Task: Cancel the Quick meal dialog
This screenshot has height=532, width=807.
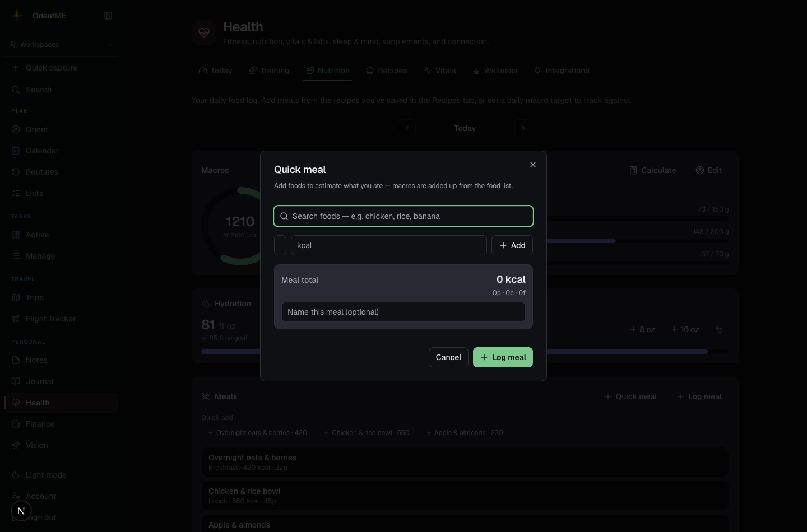Action: pyautogui.click(x=448, y=357)
